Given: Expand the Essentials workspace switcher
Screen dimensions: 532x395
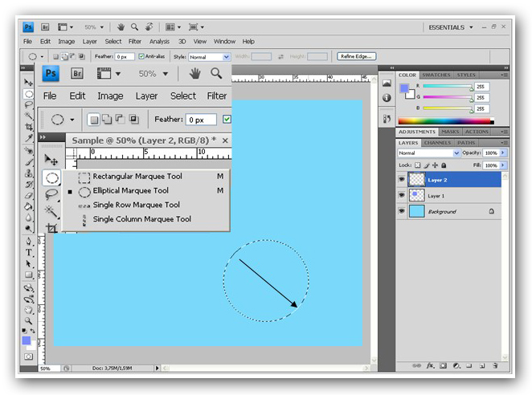Looking at the screenshot, I should (x=451, y=26).
